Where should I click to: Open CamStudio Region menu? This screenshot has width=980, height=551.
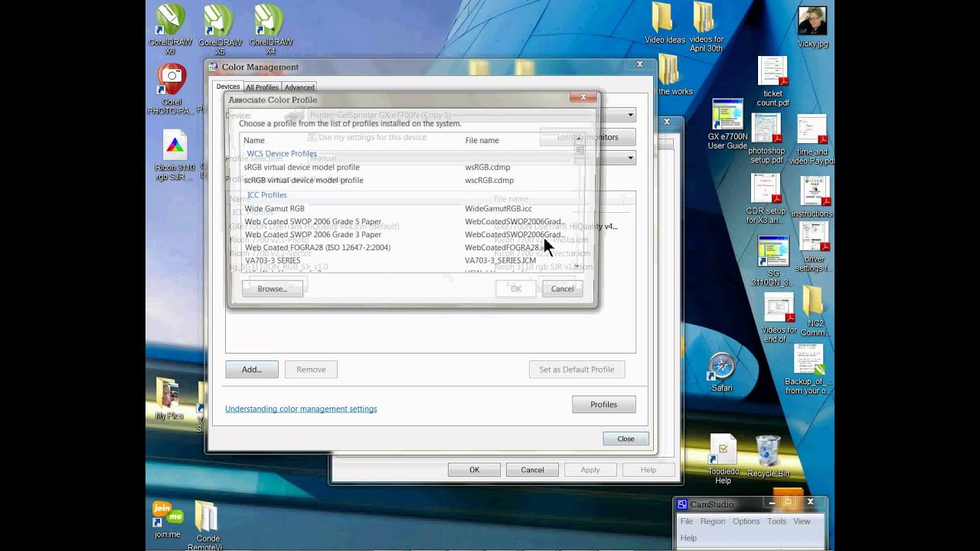712,521
